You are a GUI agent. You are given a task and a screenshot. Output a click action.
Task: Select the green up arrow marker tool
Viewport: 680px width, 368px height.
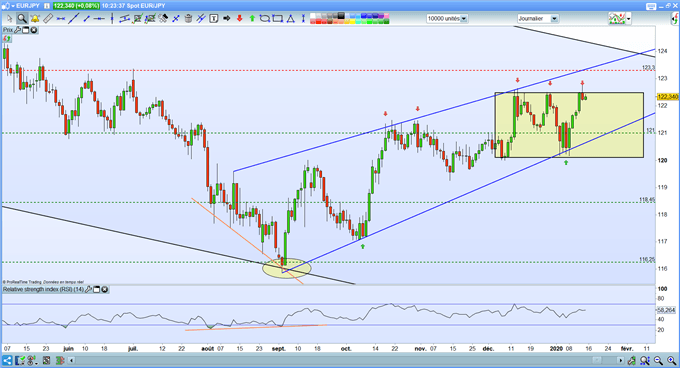click(x=252, y=19)
